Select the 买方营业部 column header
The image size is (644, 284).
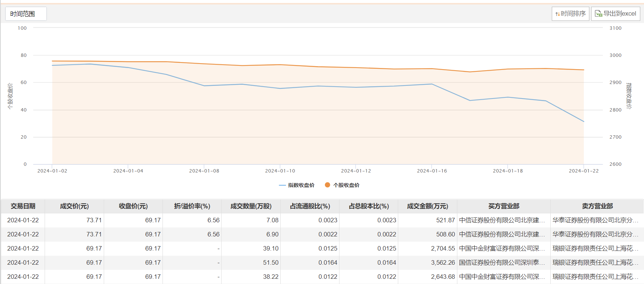(x=504, y=206)
